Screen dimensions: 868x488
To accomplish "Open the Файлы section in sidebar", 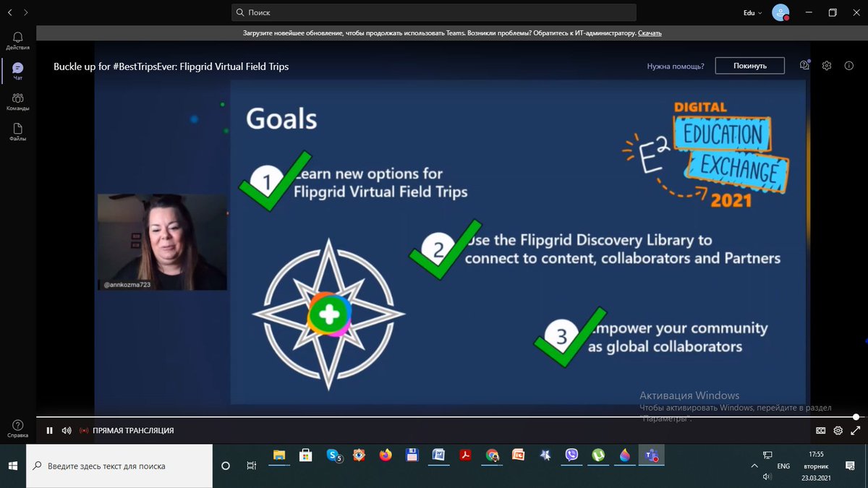I will pos(17,132).
